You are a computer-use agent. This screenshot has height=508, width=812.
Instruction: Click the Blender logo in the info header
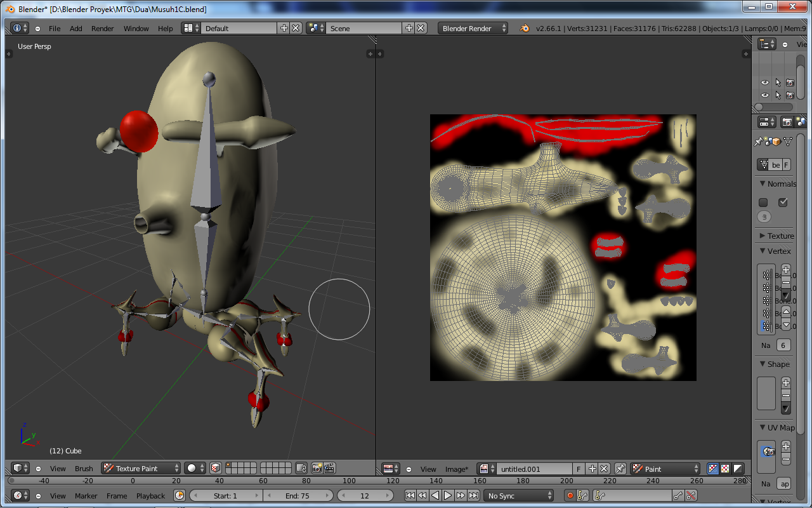(x=524, y=28)
